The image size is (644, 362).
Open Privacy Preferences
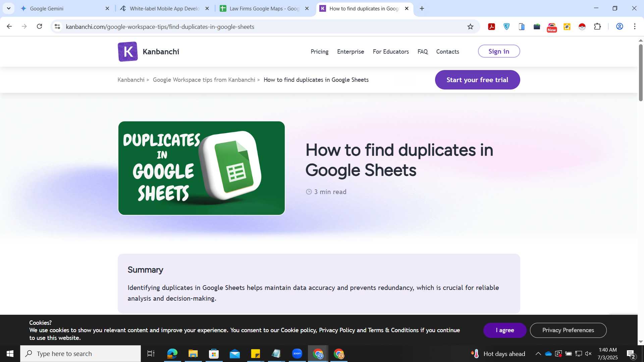[x=568, y=330]
